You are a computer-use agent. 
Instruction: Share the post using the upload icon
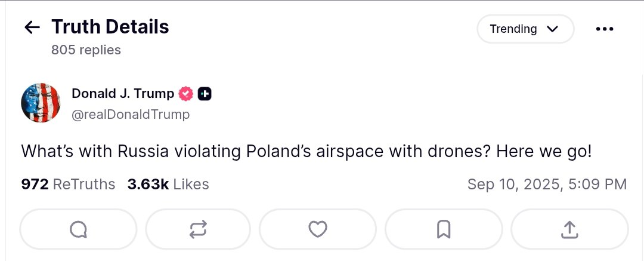click(x=569, y=229)
